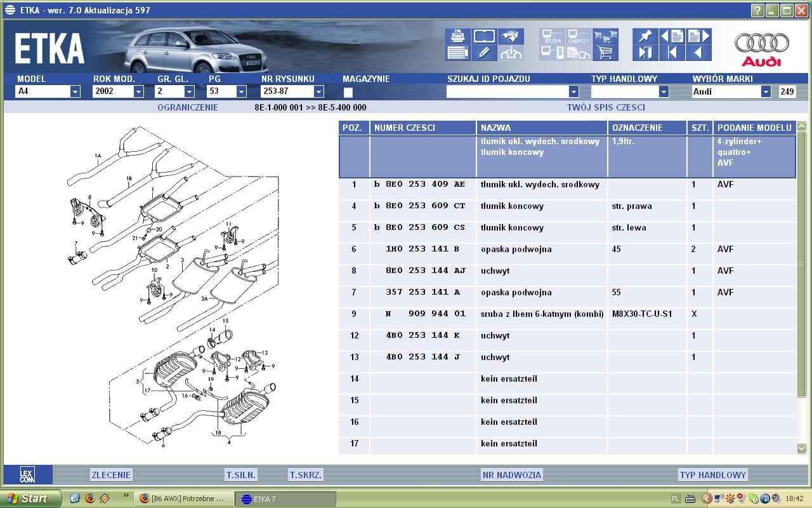Click the POZ. column header

[x=354, y=128]
